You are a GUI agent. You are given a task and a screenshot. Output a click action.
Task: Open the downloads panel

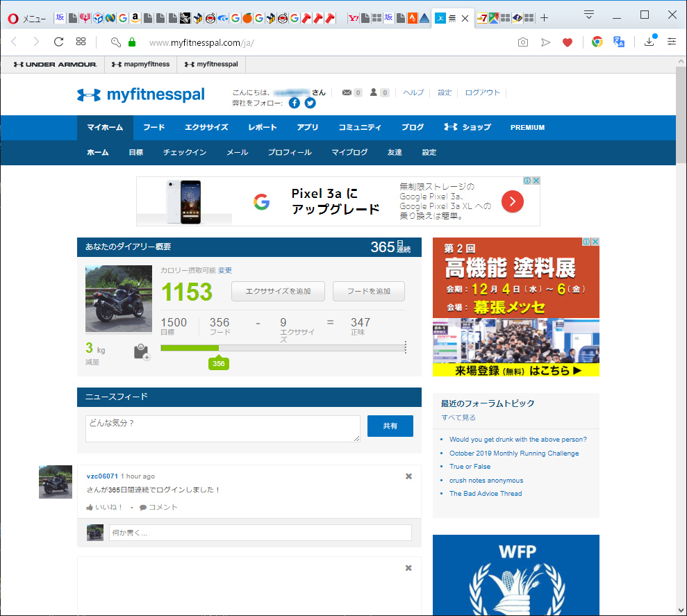click(649, 42)
